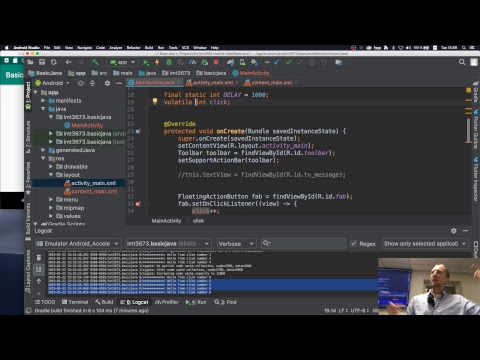Image resolution: width=480 pixels, height=360 pixels.
Task: Open the 4: Run tool window button
Action: pos(196,302)
